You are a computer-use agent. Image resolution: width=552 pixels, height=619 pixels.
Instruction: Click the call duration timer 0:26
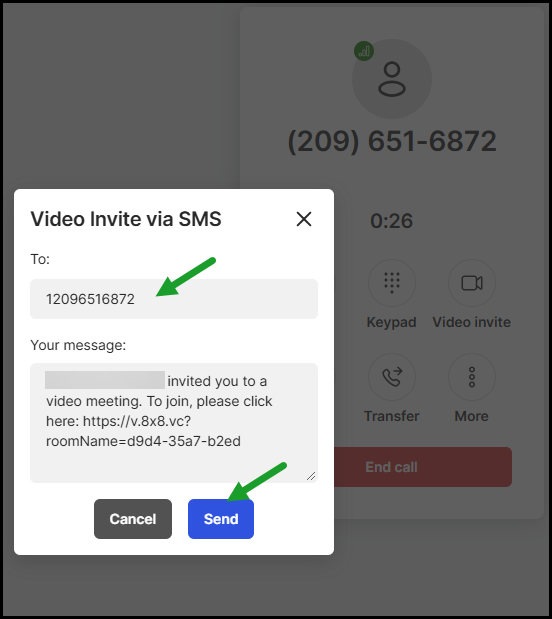391,221
